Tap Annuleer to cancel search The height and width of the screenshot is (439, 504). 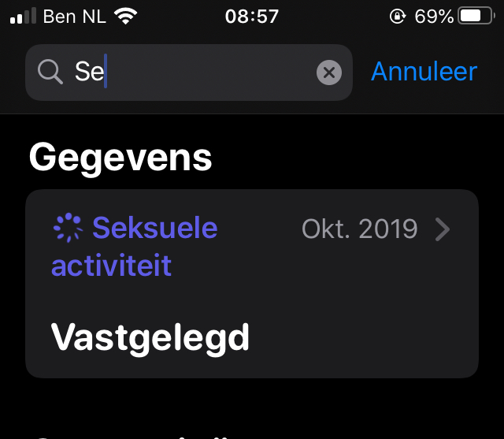tap(424, 72)
